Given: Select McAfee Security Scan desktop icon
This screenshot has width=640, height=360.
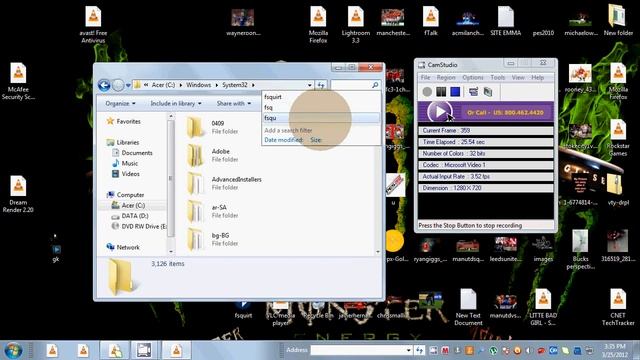Looking at the screenshot, I should tap(18, 82).
